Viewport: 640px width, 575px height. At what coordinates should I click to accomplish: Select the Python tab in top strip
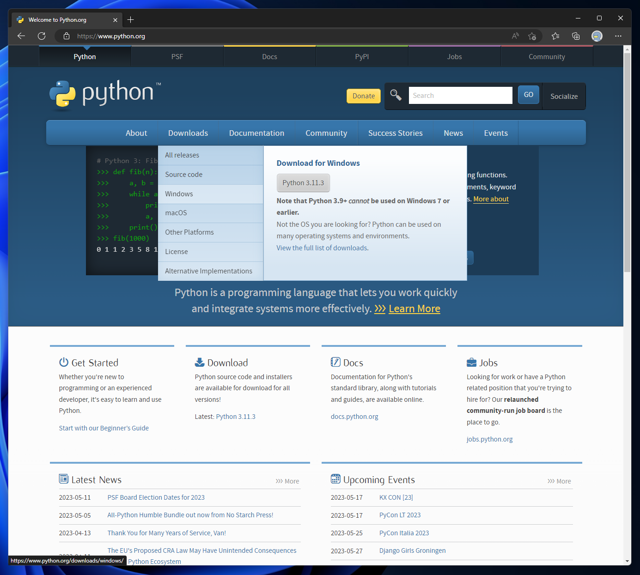pyautogui.click(x=85, y=57)
